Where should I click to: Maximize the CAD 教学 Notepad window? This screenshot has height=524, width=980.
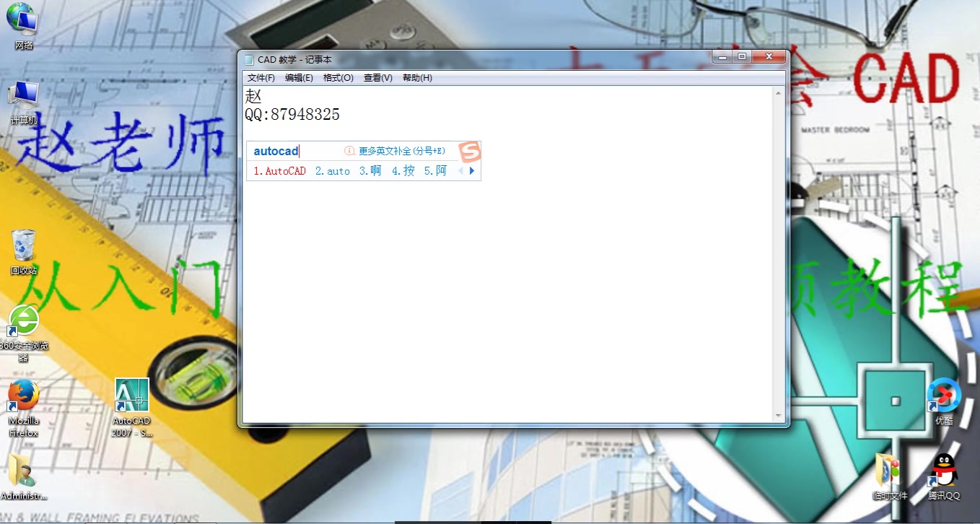(741, 56)
